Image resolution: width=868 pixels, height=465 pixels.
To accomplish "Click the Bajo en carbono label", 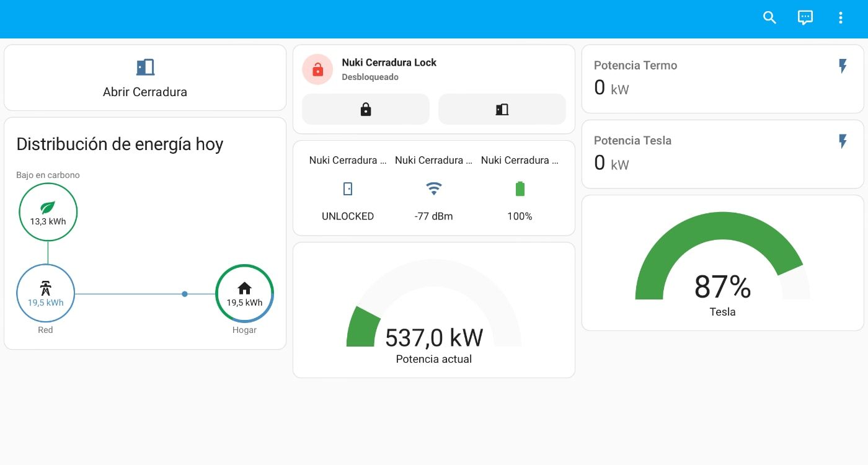I will click(48, 175).
